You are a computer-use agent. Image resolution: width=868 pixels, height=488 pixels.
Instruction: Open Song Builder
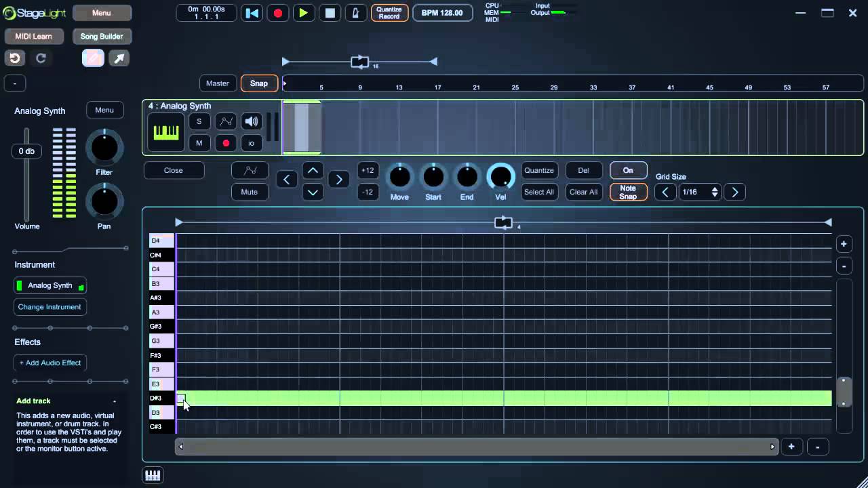pyautogui.click(x=102, y=37)
